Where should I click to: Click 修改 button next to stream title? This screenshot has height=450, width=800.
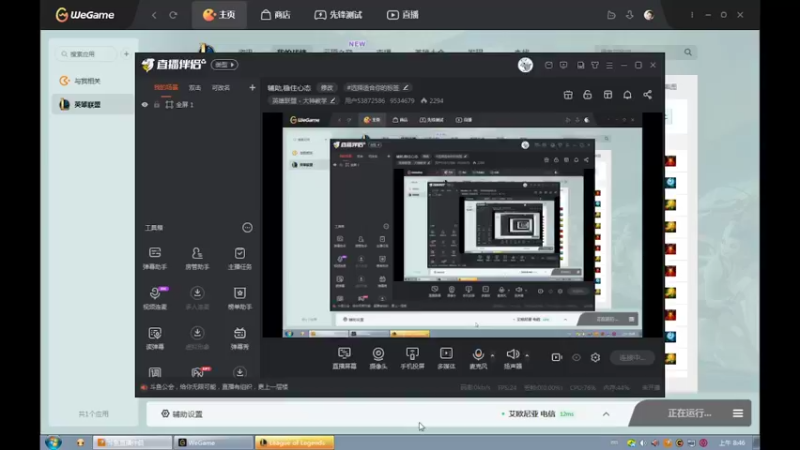pyautogui.click(x=327, y=88)
